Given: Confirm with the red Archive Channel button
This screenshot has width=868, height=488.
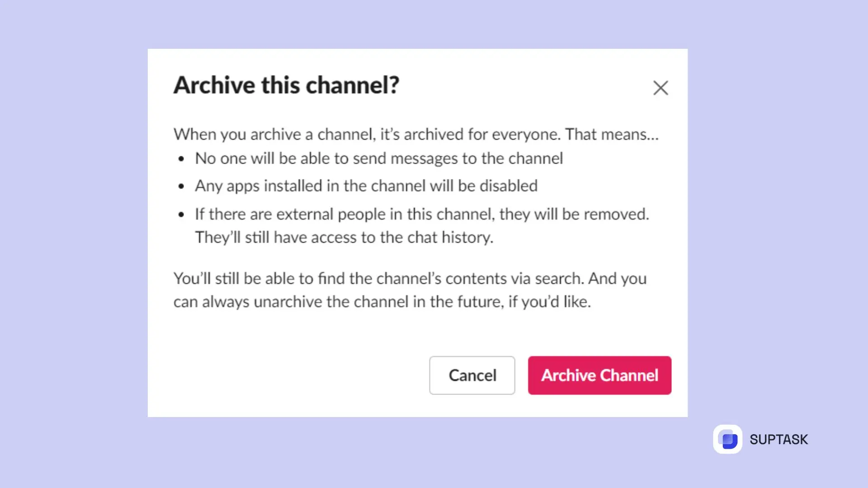Looking at the screenshot, I should click(599, 375).
